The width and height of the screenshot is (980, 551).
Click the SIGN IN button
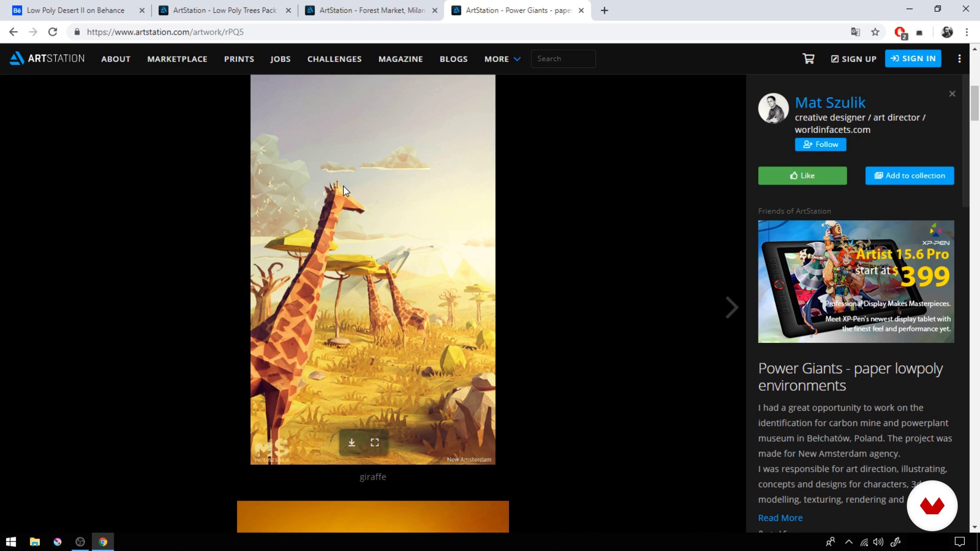[913, 59]
